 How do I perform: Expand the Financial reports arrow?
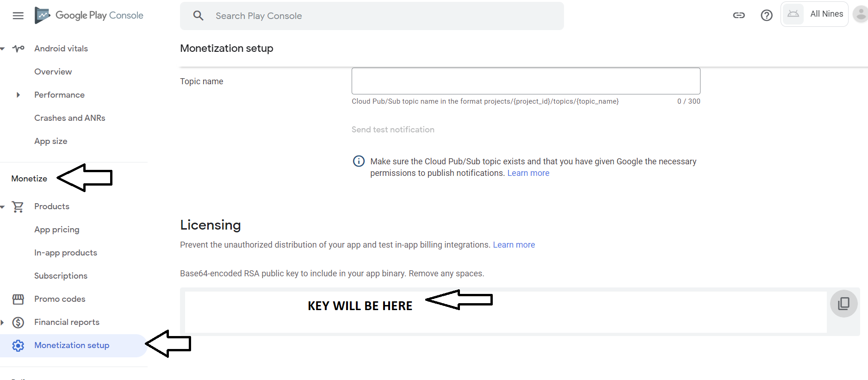click(2, 322)
